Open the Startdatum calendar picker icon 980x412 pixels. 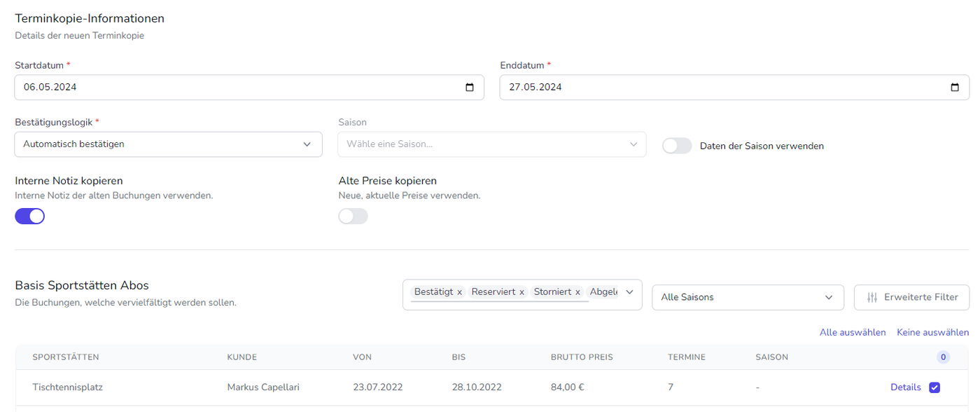(x=470, y=88)
